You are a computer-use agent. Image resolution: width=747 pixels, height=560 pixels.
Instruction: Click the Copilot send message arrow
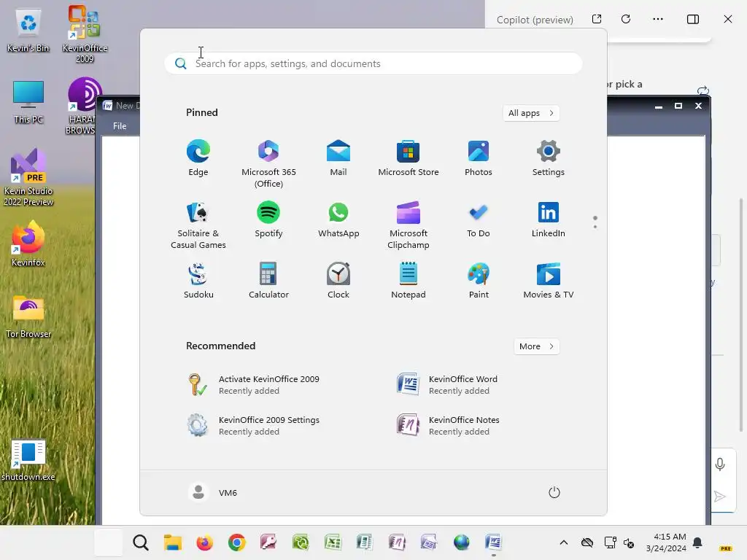(x=720, y=497)
